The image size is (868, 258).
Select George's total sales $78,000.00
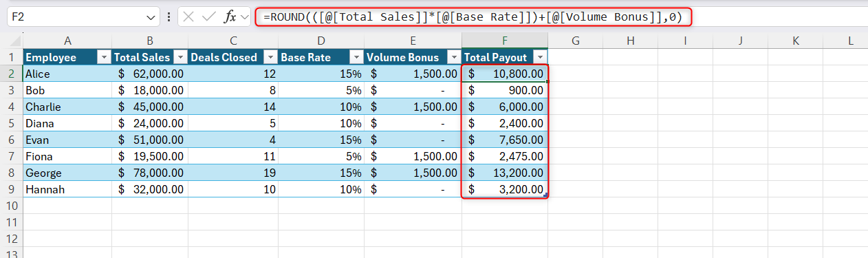[x=150, y=173]
